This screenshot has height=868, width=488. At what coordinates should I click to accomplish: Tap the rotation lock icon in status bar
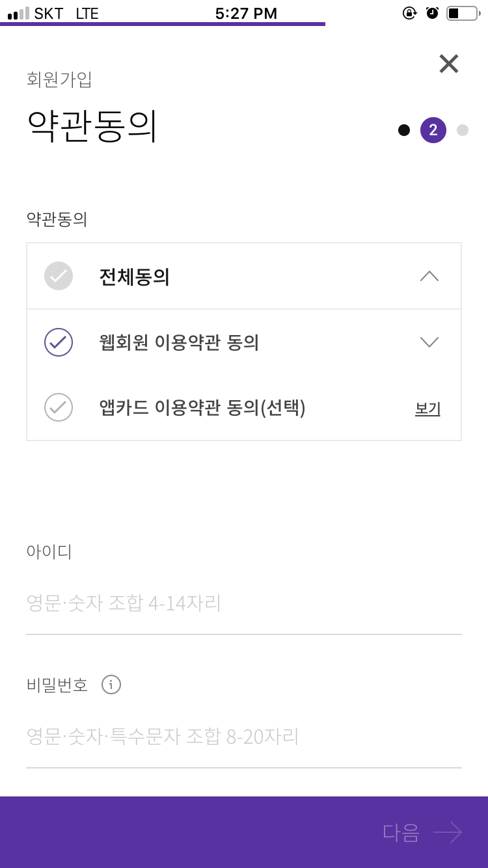409,13
